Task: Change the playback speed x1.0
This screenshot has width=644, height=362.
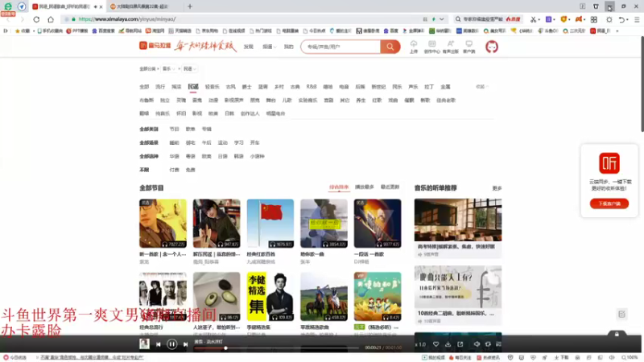Action: (420, 344)
